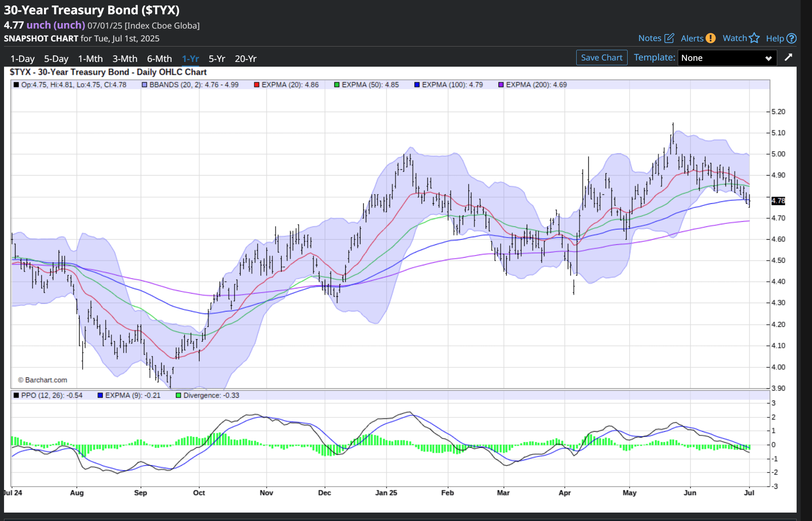812x521 pixels.
Task: Select the 6-Mth timeframe tab
Action: pos(159,59)
